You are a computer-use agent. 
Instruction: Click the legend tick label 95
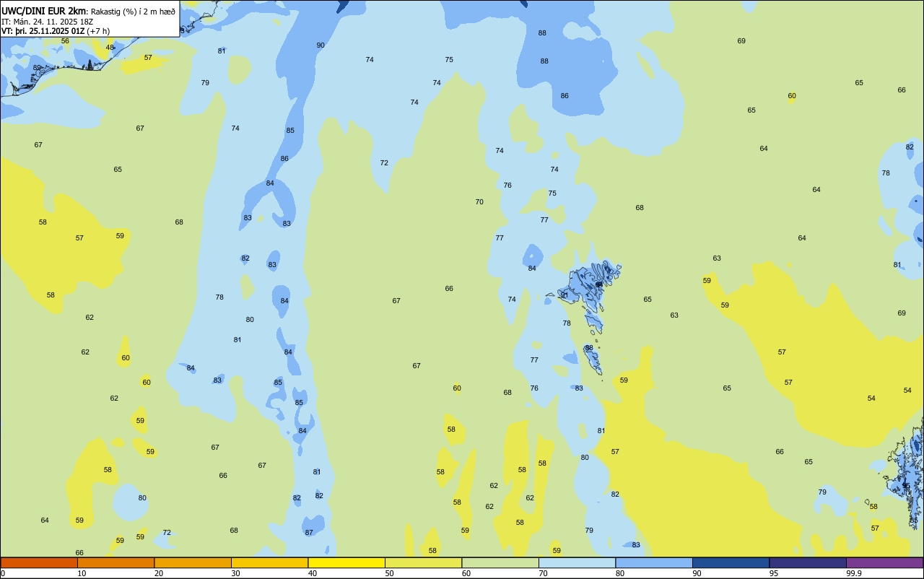[774, 573]
